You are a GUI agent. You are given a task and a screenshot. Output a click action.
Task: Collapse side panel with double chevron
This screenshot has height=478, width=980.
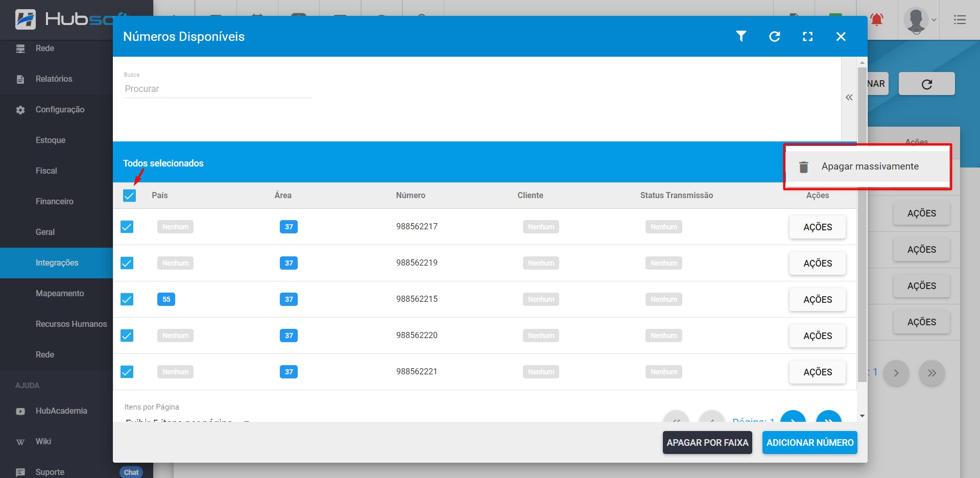(849, 98)
